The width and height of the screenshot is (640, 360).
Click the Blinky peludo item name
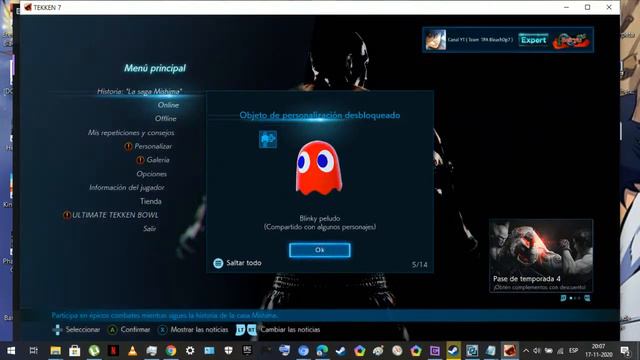pyautogui.click(x=320, y=218)
